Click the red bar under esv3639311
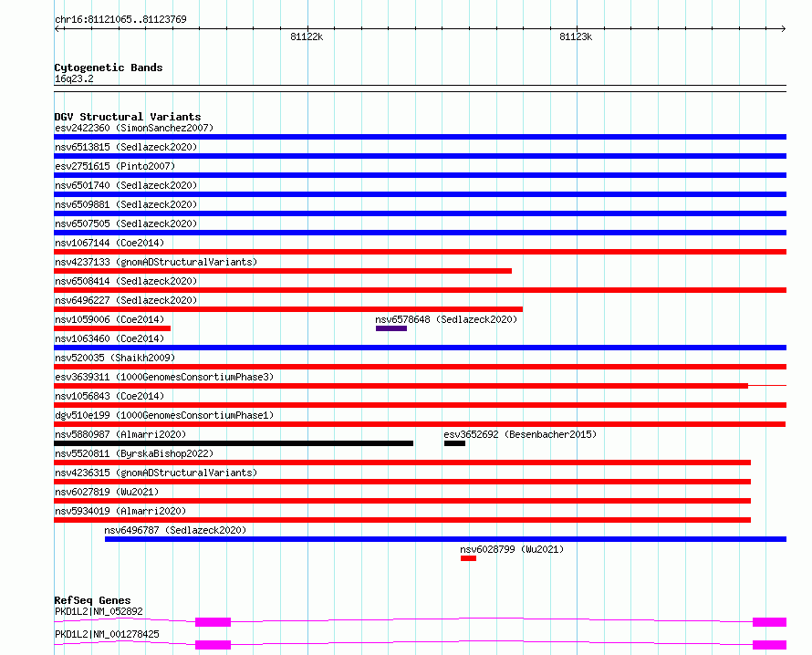The width and height of the screenshot is (812, 655). coord(401,386)
